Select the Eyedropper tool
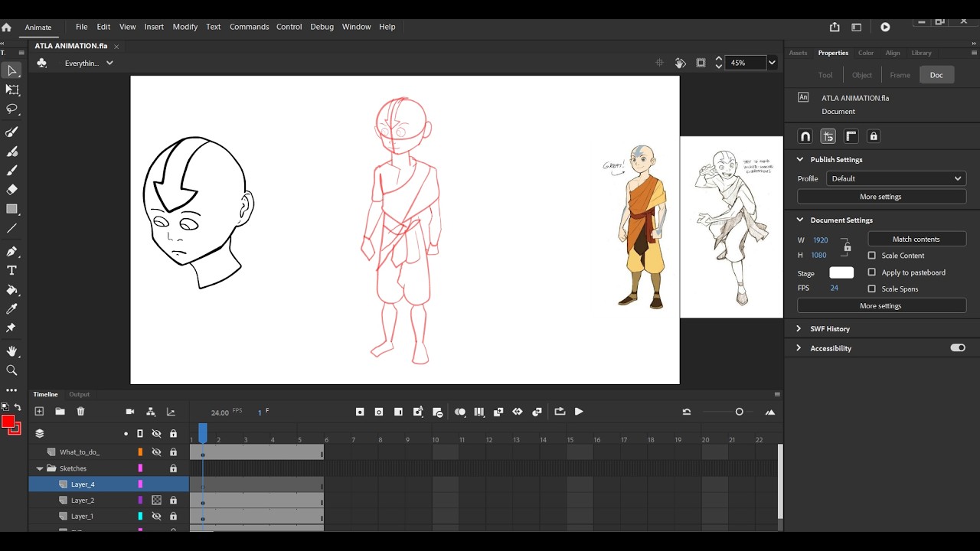The image size is (980, 551). click(x=11, y=308)
